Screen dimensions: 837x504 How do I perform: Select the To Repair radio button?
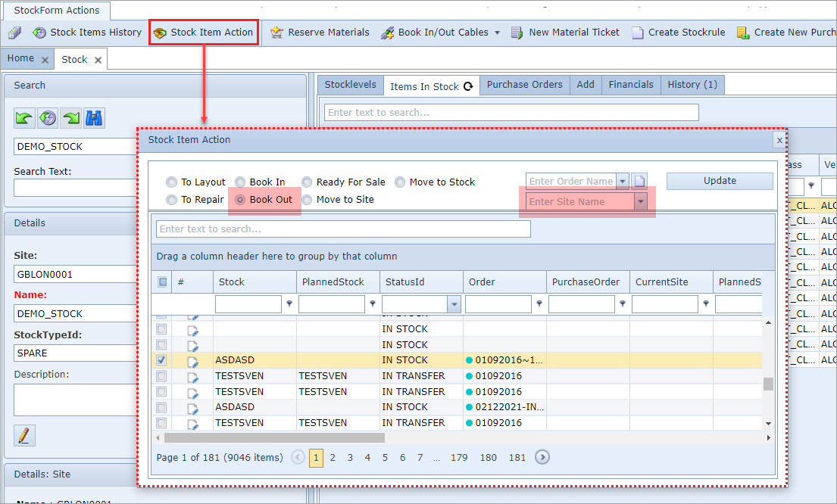(171, 200)
